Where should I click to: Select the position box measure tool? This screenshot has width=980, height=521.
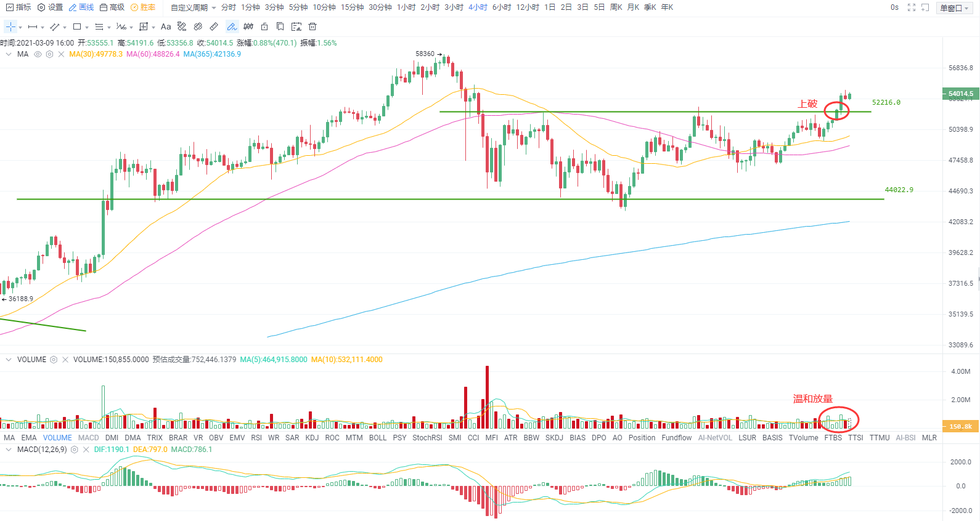click(144, 26)
